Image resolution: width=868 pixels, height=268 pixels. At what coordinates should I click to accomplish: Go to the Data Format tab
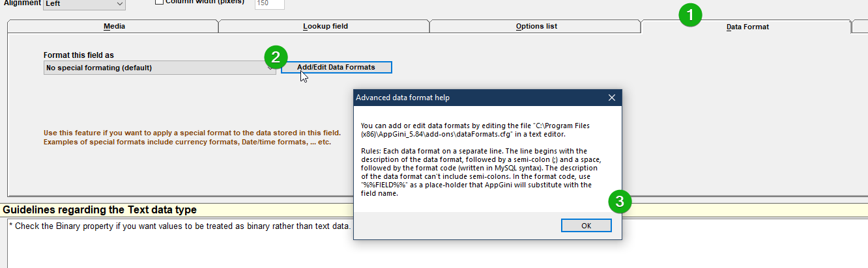pos(747,27)
